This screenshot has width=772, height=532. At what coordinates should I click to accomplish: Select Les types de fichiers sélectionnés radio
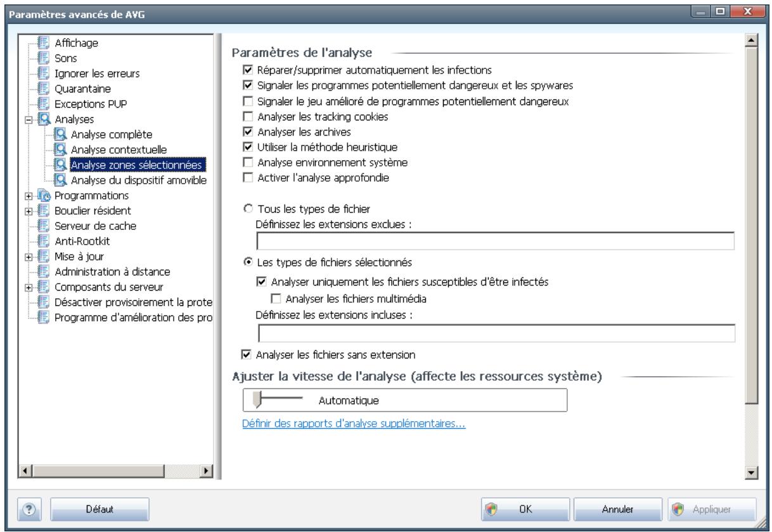248,262
